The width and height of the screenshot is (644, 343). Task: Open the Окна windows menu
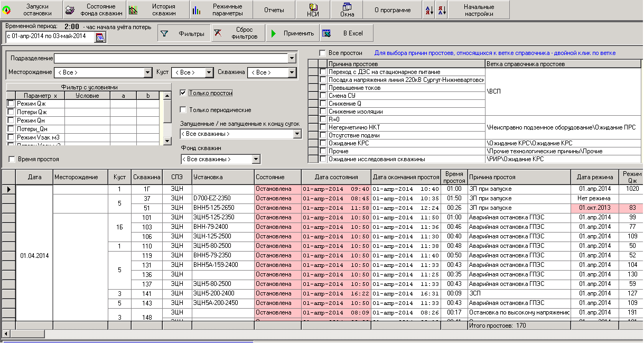tap(347, 10)
